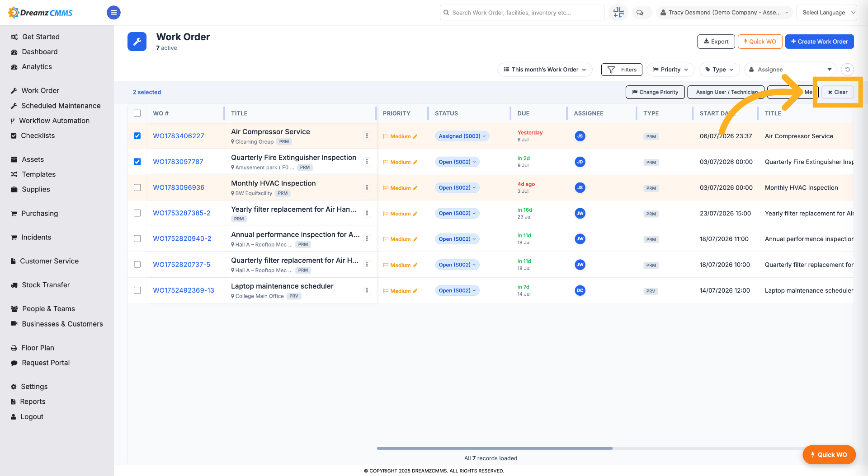Click the Change Priority button
The image size is (868, 476).
[x=655, y=92]
